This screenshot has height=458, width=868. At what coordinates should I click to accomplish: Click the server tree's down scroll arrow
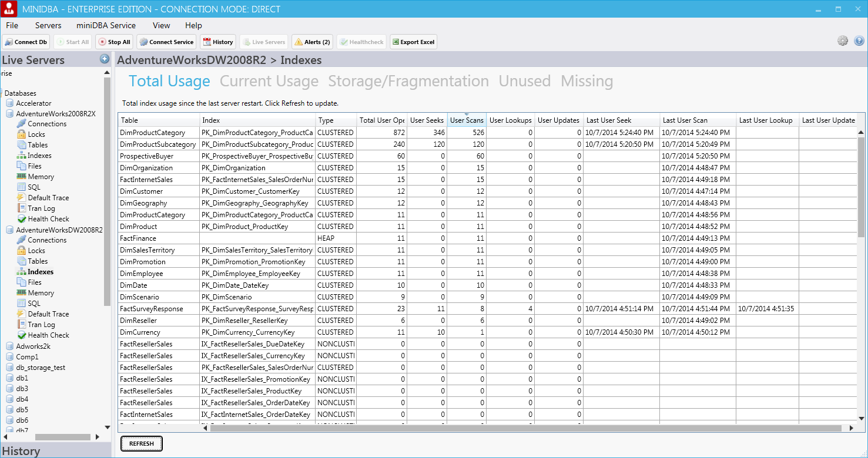(107, 427)
